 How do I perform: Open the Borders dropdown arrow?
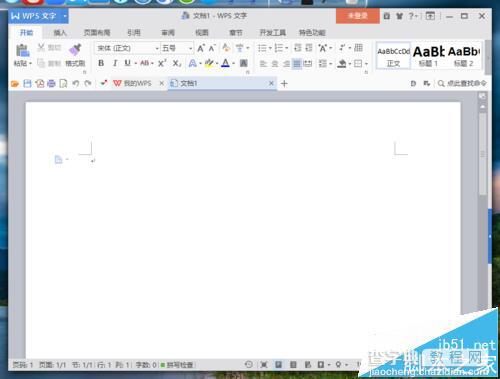(x=366, y=63)
